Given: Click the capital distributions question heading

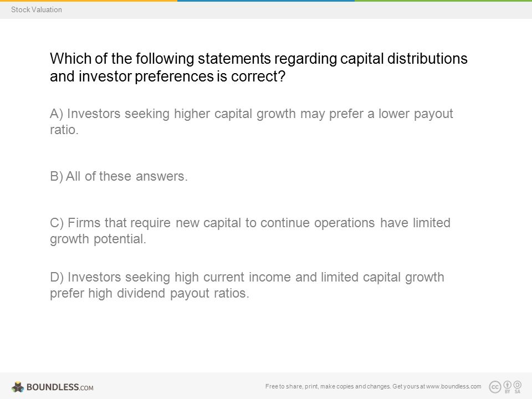Looking at the screenshot, I should (259, 68).
